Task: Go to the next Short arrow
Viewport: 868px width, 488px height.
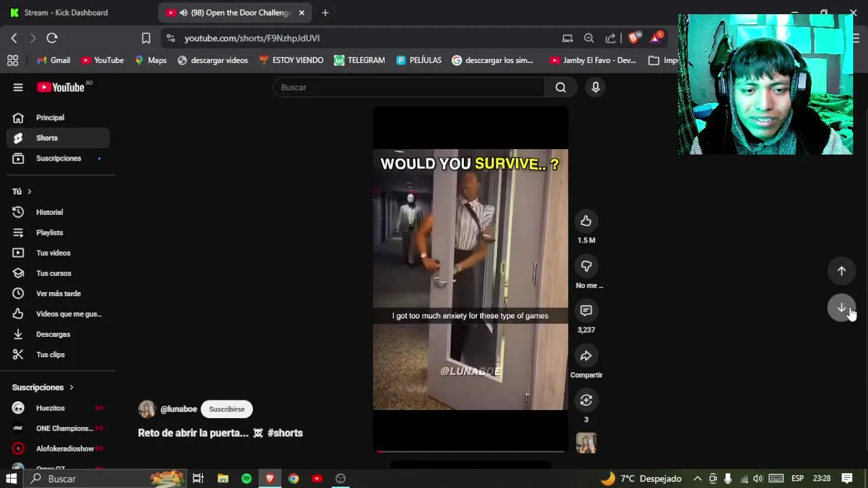Action: (841, 308)
